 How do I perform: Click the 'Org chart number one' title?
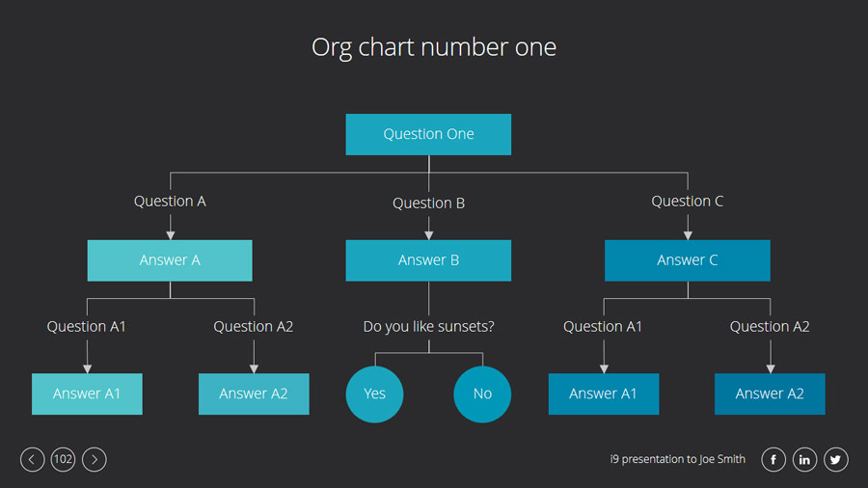434,47
